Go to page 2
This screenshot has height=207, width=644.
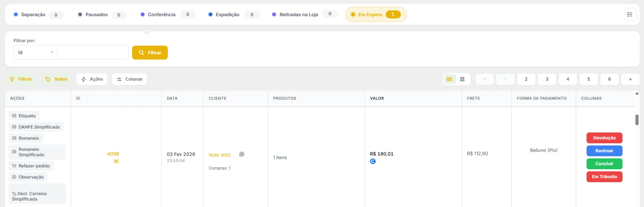[526, 79]
